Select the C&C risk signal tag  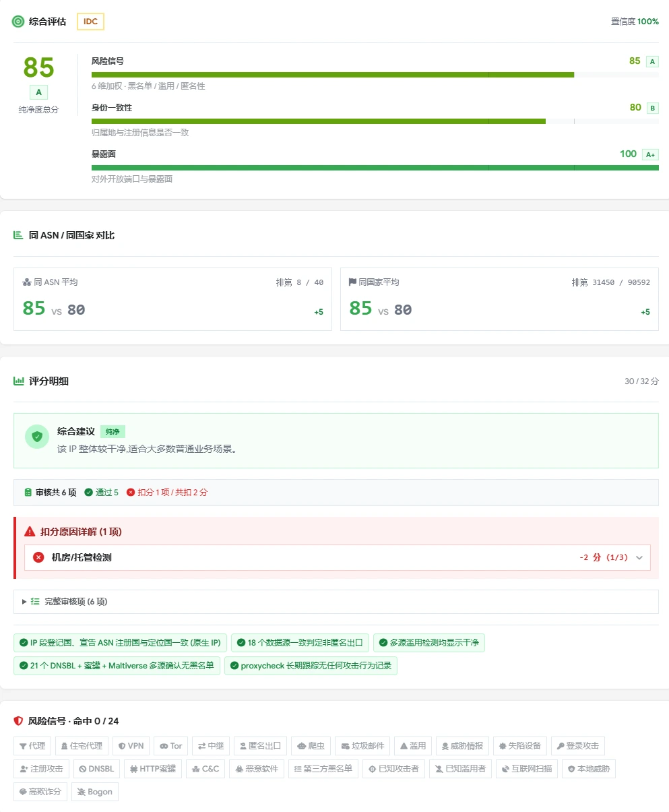tap(205, 769)
